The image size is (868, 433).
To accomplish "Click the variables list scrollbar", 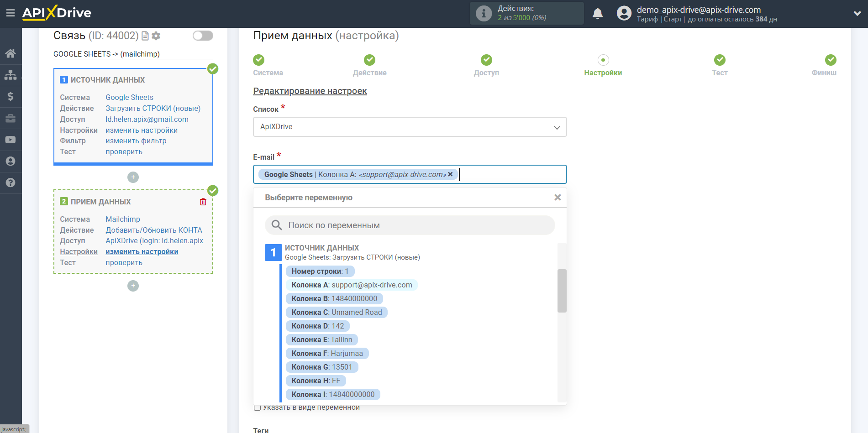I will click(x=562, y=291).
